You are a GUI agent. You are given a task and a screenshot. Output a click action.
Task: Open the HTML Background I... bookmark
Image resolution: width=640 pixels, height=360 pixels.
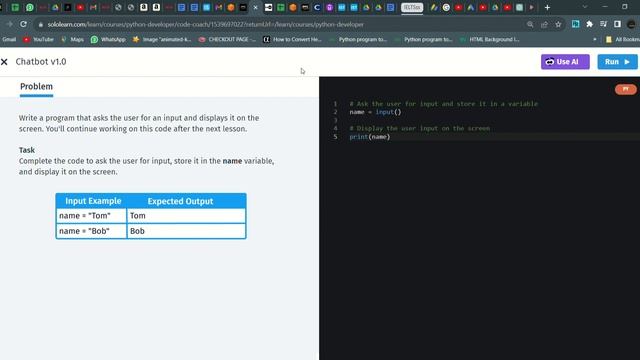[489, 40]
